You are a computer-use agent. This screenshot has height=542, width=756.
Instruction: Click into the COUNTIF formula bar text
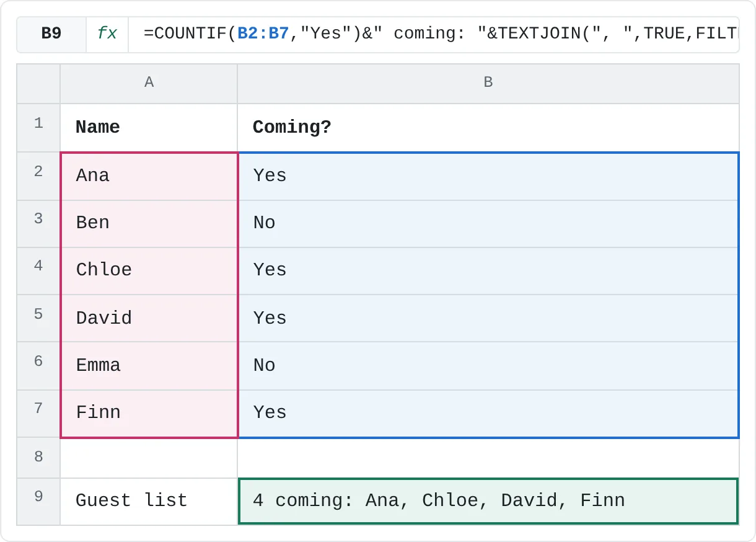pyautogui.click(x=434, y=35)
